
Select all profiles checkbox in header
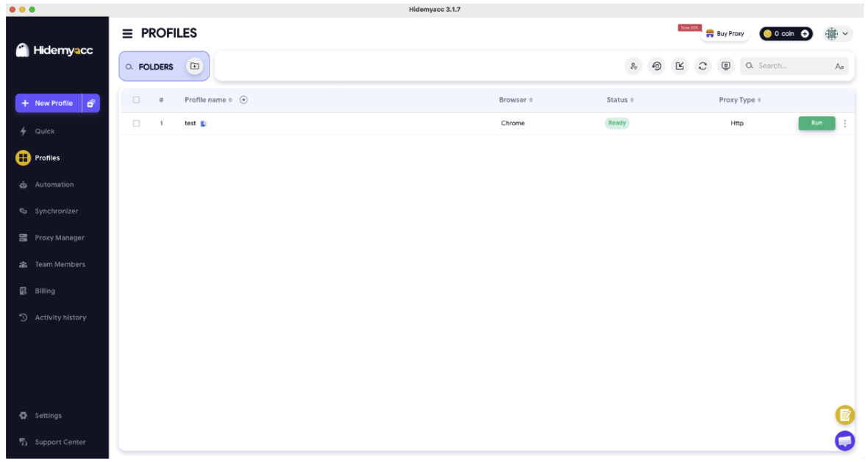tap(136, 100)
